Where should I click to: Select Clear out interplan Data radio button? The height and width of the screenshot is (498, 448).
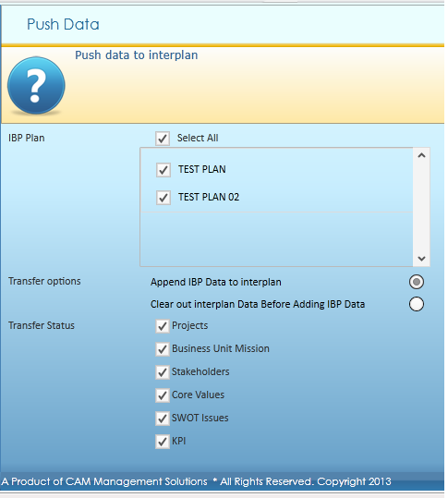point(417,304)
